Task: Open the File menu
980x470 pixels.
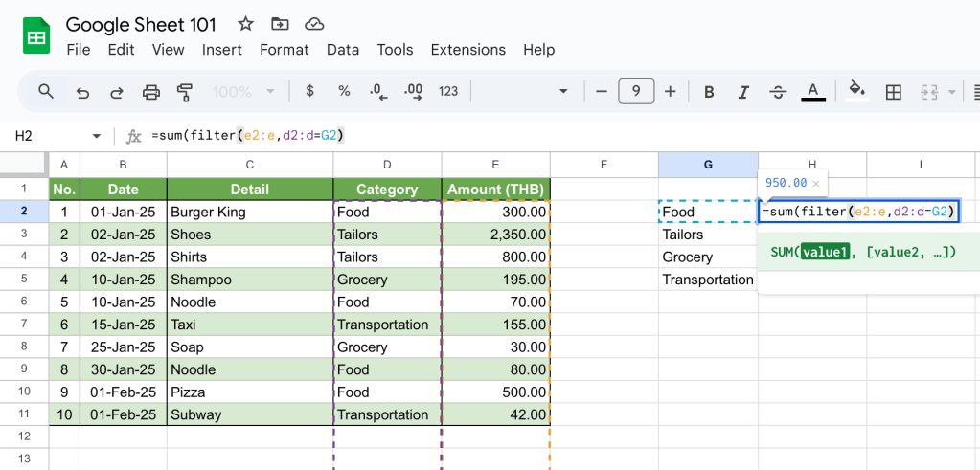Action: coord(79,50)
